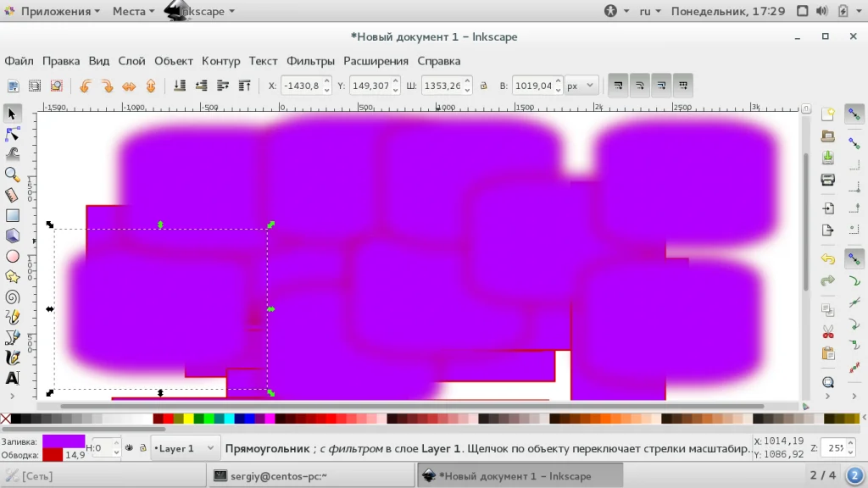Select the Node edit tool
The width and height of the screenshot is (868, 488).
[12, 134]
